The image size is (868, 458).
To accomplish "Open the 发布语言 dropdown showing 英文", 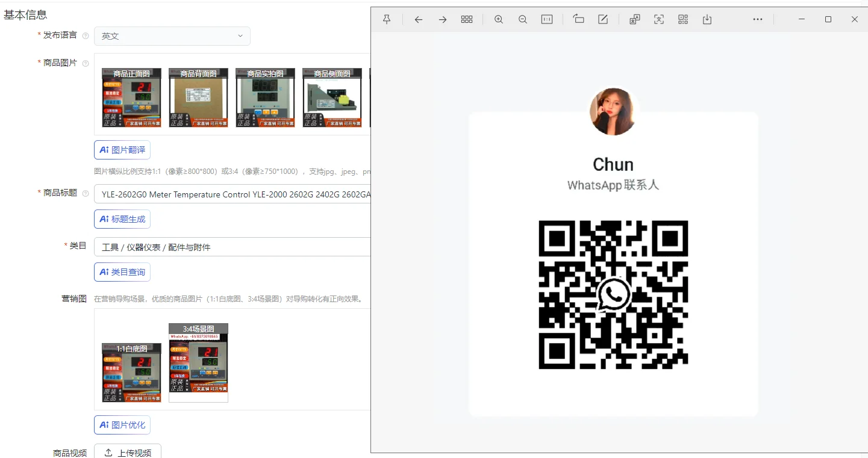I will point(172,36).
